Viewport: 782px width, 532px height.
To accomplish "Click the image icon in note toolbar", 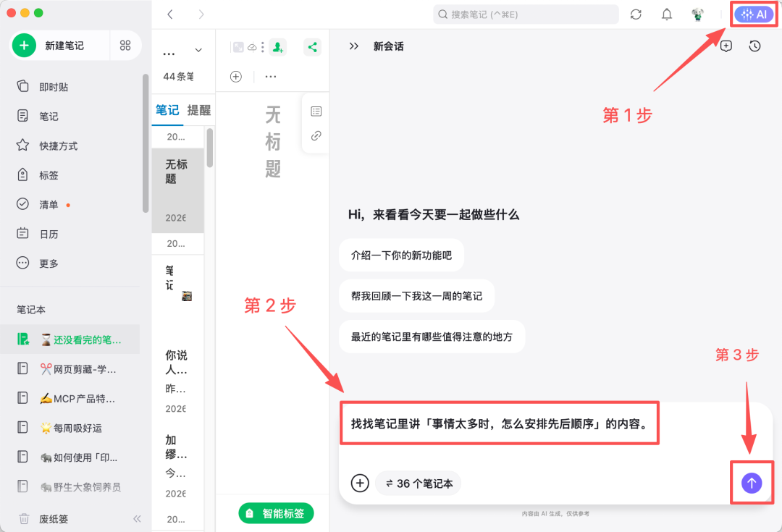I will [238, 47].
